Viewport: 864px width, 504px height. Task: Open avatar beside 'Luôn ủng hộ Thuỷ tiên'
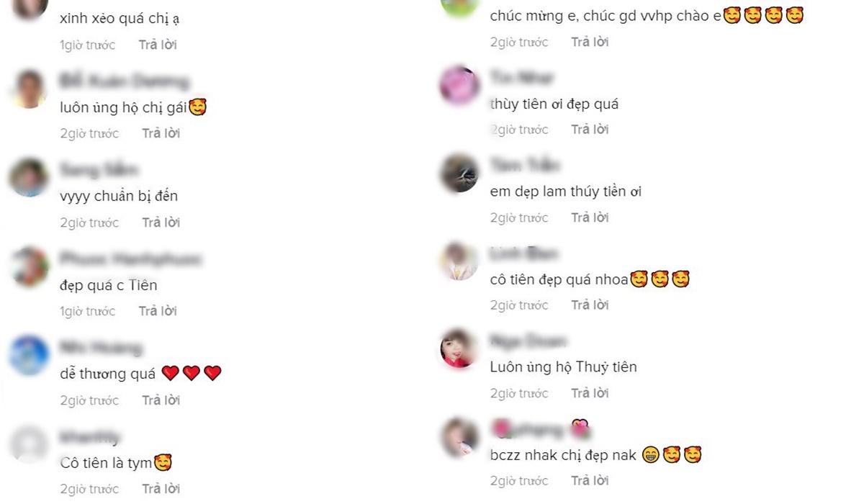(459, 349)
